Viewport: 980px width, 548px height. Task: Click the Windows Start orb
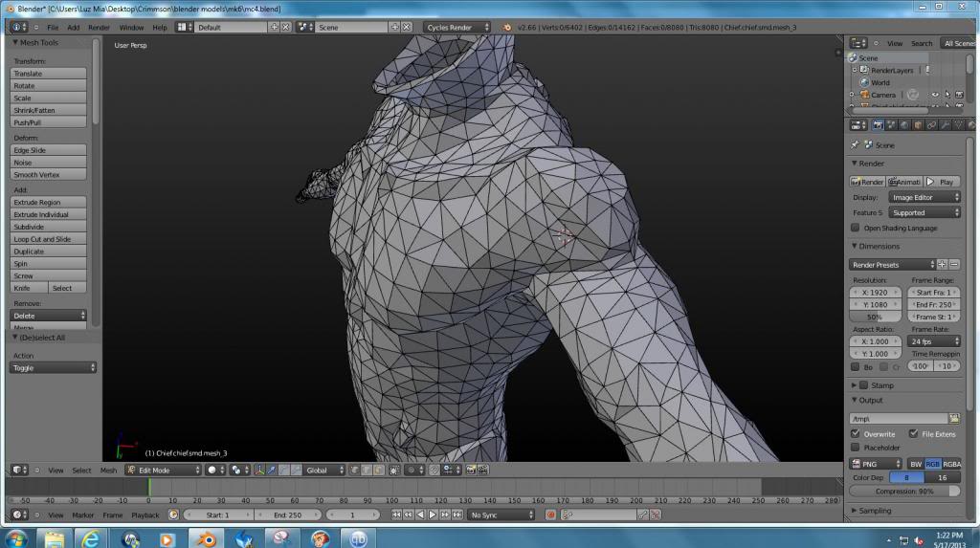pyautogui.click(x=16, y=538)
